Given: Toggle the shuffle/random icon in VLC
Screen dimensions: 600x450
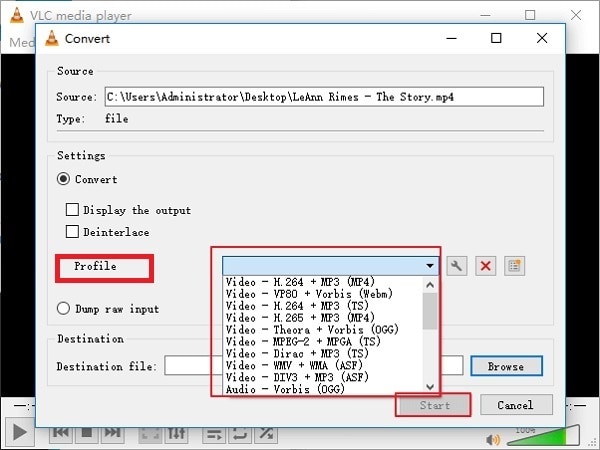Looking at the screenshot, I should pos(266,434).
